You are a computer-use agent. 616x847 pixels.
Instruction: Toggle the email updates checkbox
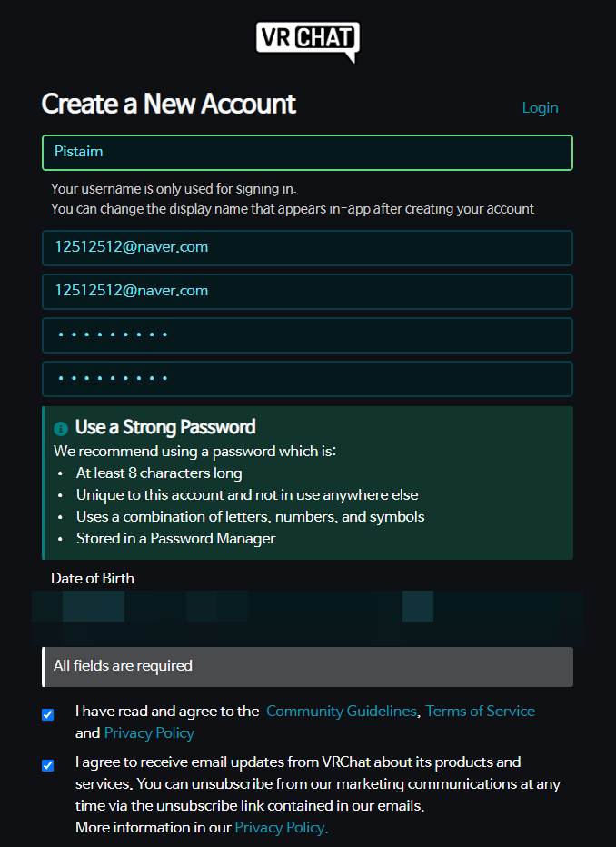tap(48, 765)
